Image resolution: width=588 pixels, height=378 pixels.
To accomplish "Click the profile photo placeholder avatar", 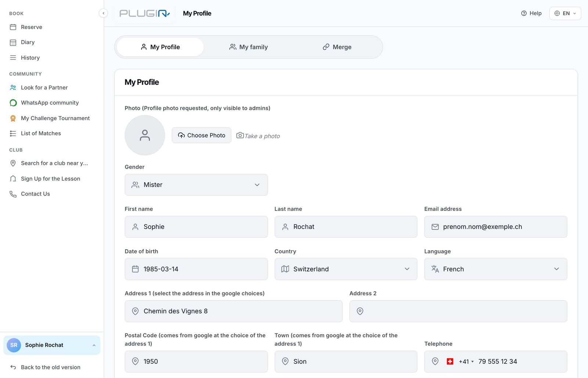I will pyautogui.click(x=145, y=135).
